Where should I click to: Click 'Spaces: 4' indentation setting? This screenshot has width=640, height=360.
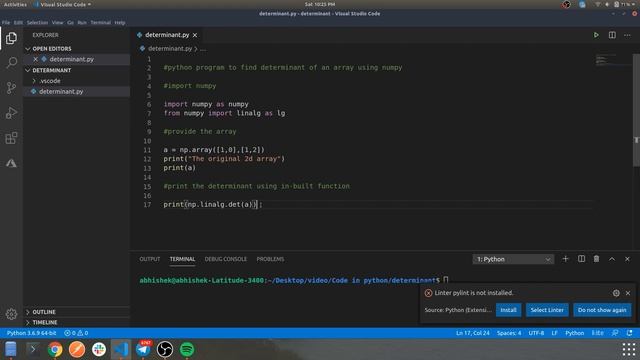(509, 333)
